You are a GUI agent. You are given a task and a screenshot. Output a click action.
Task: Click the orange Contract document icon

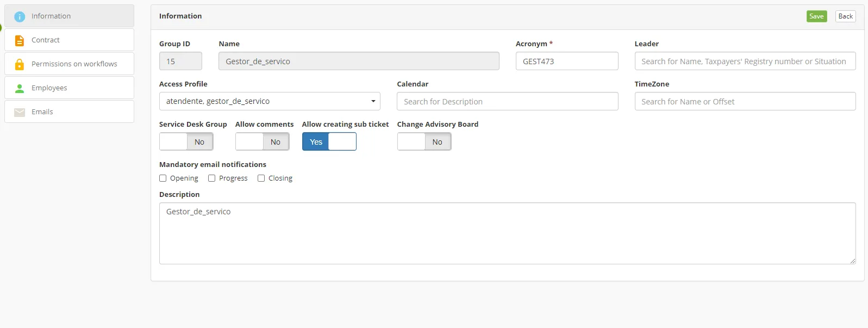tap(20, 41)
